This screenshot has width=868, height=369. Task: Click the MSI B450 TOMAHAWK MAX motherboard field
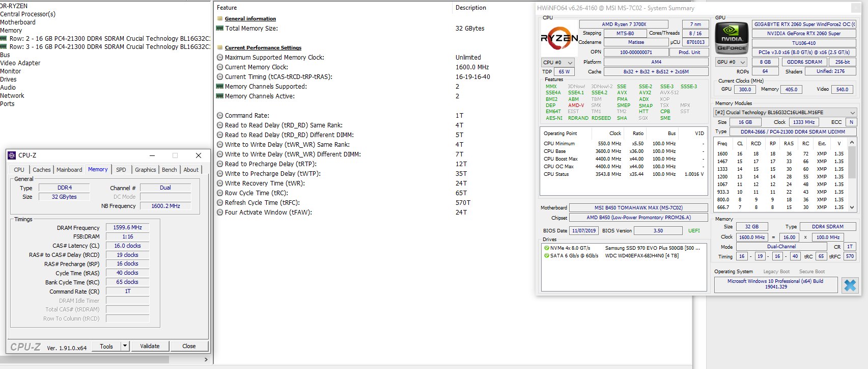638,208
